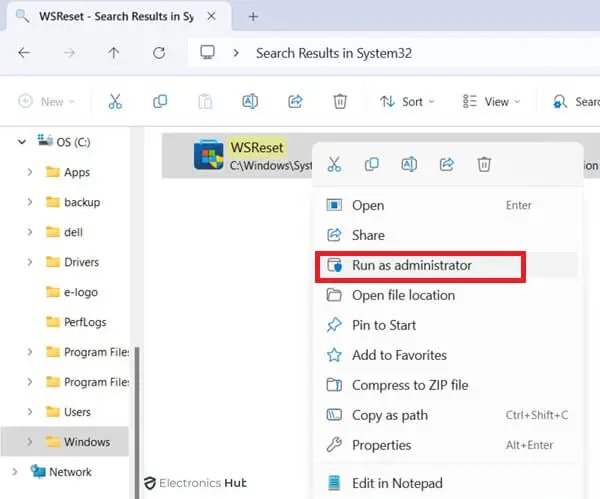Open a new tab with plus button
Viewport: 600px width, 499px height.
pyautogui.click(x=253, y=16)
